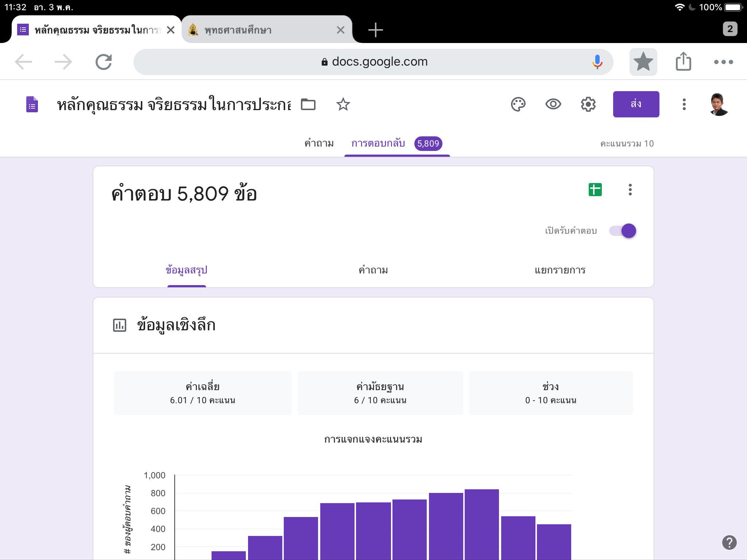Switch to the คำถาม form tab

319,144
